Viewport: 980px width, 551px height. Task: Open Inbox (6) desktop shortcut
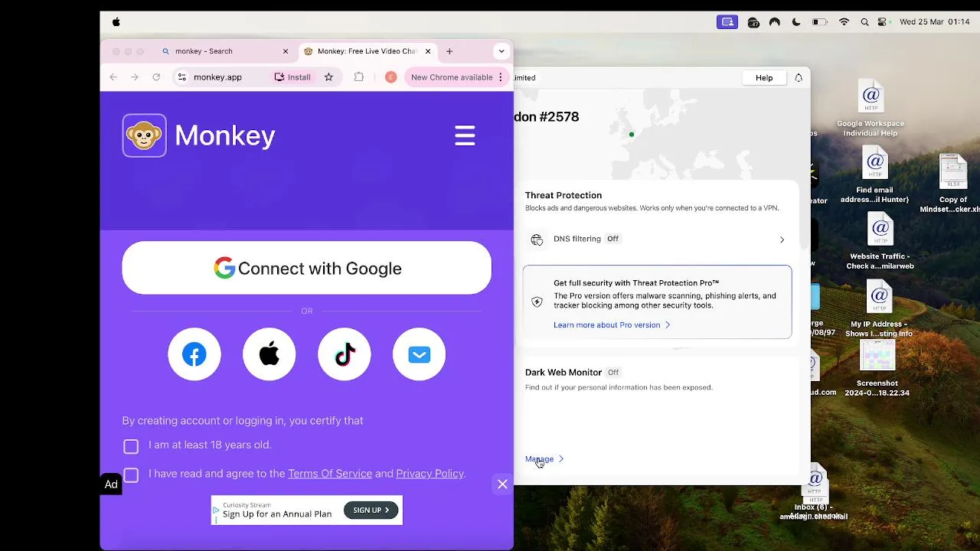tap(814, 493)
